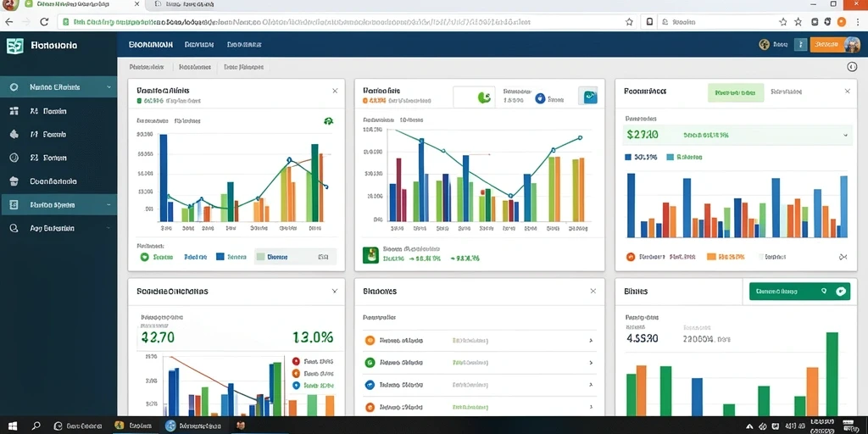Open the third header navigation item
This screenshot has width=868, height=434.
(244, 44)
